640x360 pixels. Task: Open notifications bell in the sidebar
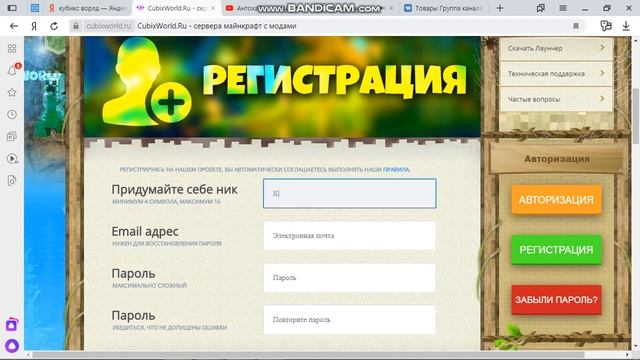[x=12, y=71]
